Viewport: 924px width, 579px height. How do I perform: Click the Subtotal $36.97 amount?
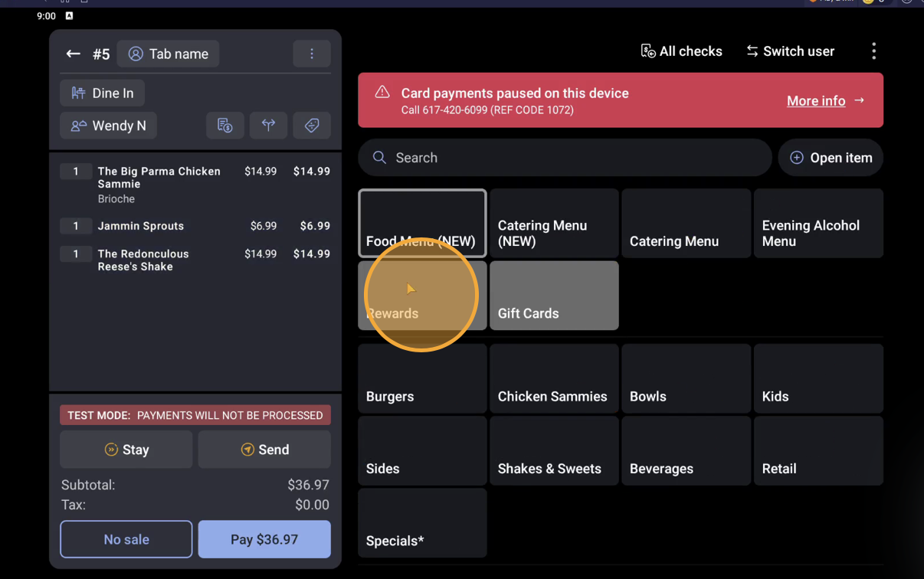click(x=308, y=485)
